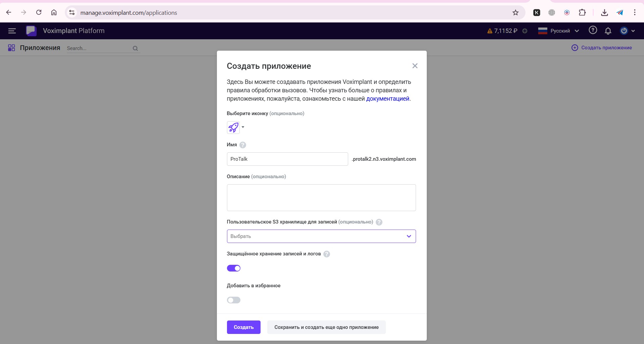Click the plus icon beside the balance
Viewport: 644px width, 344px height.
(x=525, y=31)
